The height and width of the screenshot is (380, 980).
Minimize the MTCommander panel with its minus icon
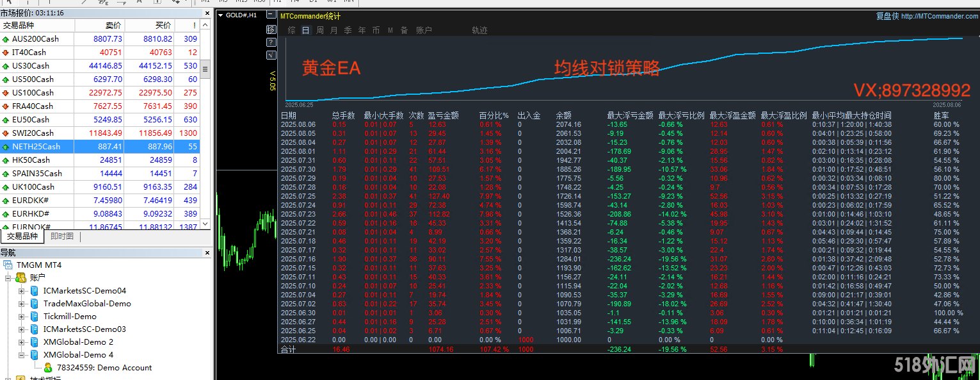point(271,14)
